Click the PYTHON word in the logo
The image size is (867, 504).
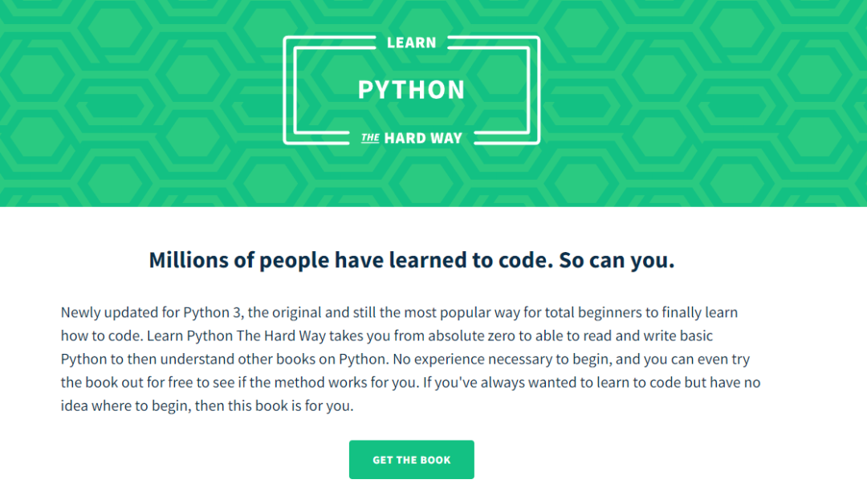tap(411, 90)
